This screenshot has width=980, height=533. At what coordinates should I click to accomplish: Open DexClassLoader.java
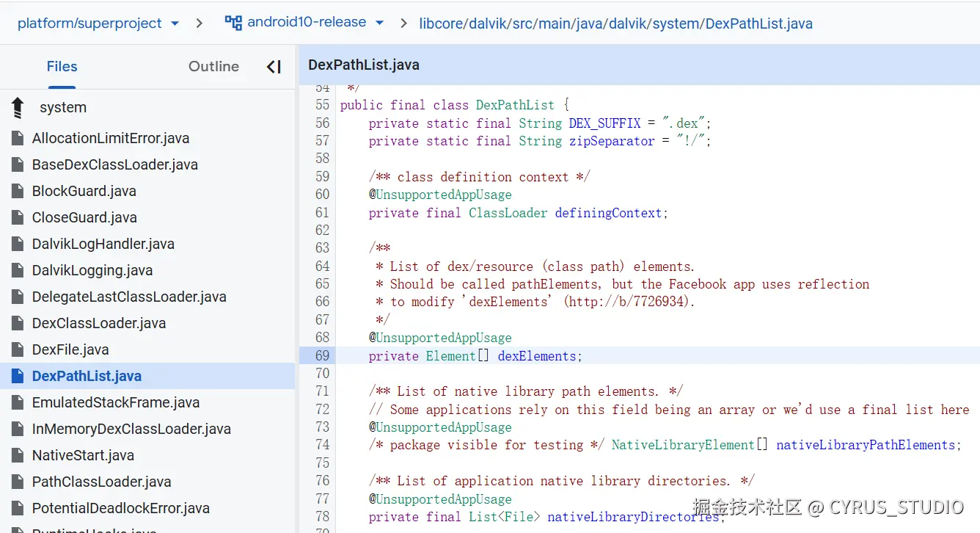coord(99,323)
